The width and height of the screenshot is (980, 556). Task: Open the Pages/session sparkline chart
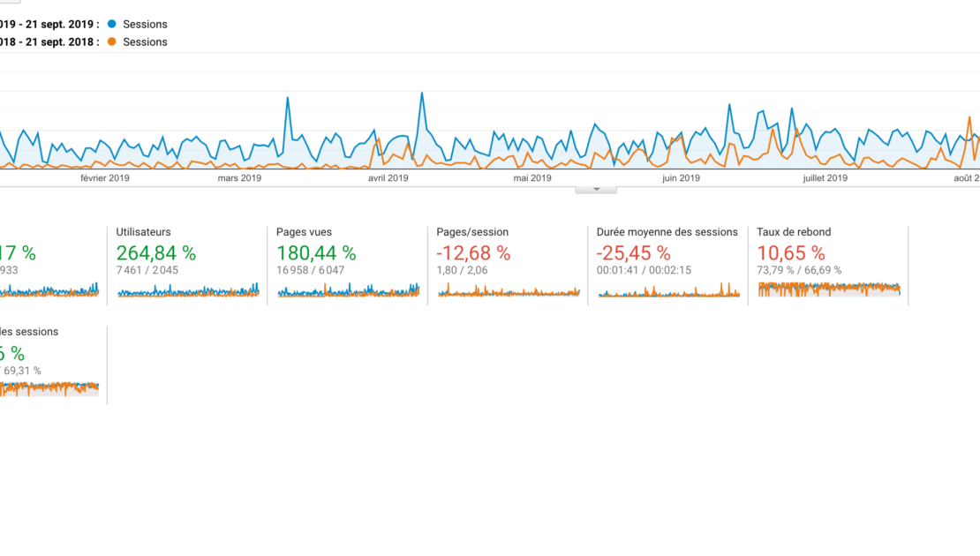coord(509,289)
